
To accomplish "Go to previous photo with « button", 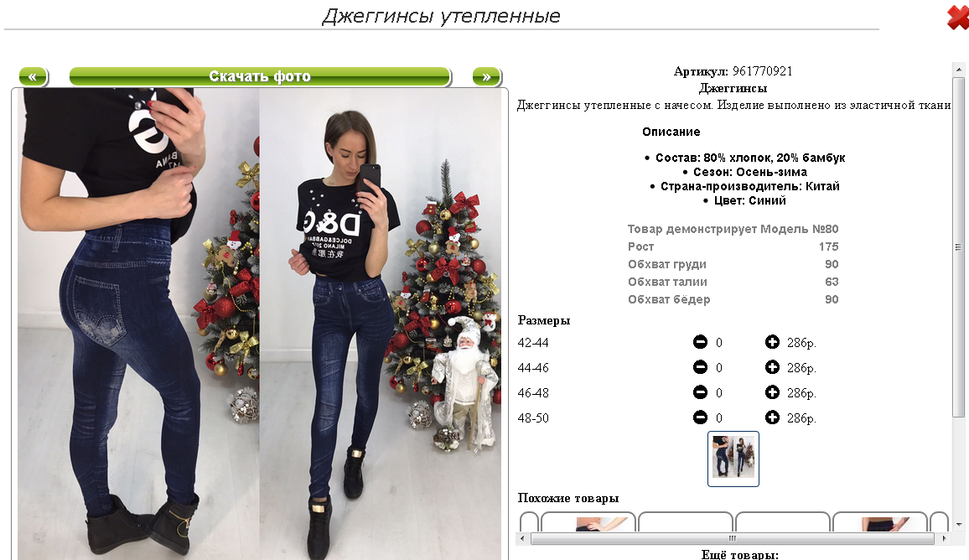I will pos(34,76).
